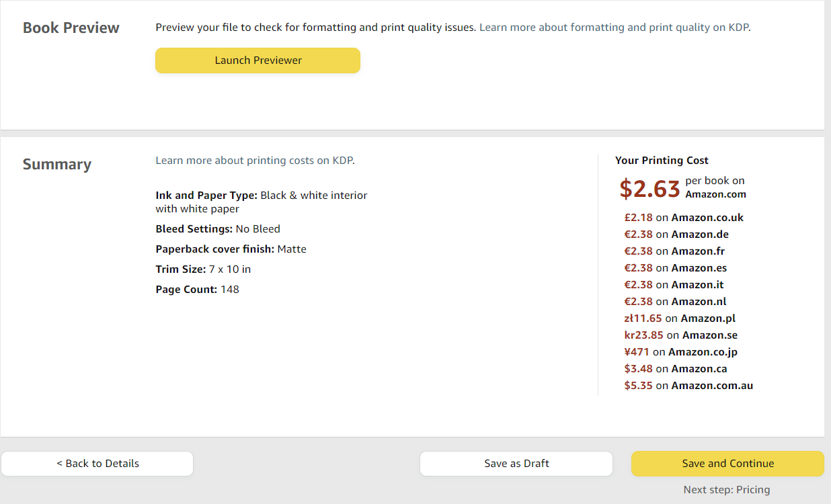Select the $2.63 printing cost price
Image resolution: width=831 pixels, height=504 pixels.
649,189
